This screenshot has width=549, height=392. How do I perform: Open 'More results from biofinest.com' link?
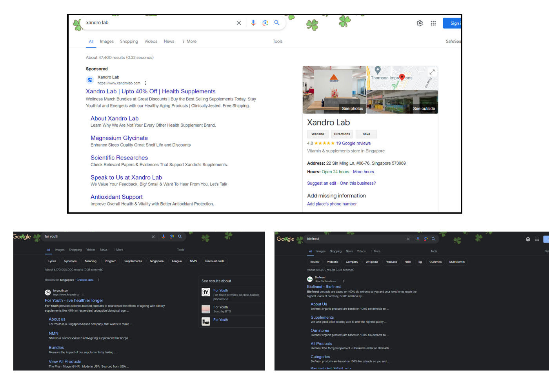[331, 368]
